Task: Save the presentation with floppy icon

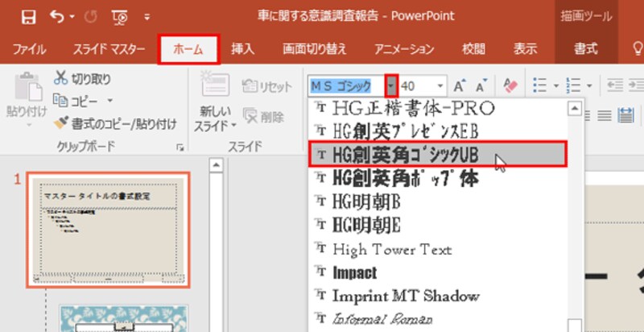Action: [28, 17]
